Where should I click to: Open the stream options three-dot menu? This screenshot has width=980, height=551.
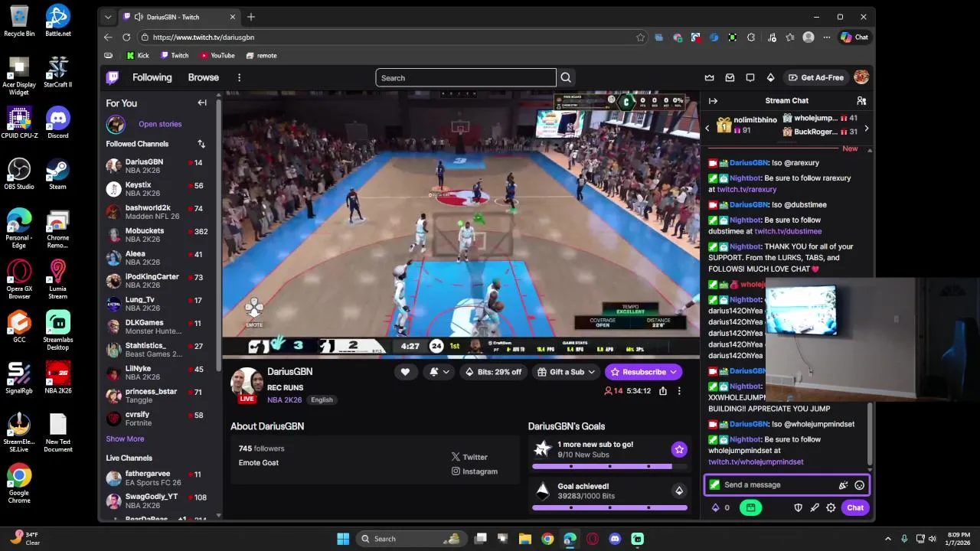[678, 391]
